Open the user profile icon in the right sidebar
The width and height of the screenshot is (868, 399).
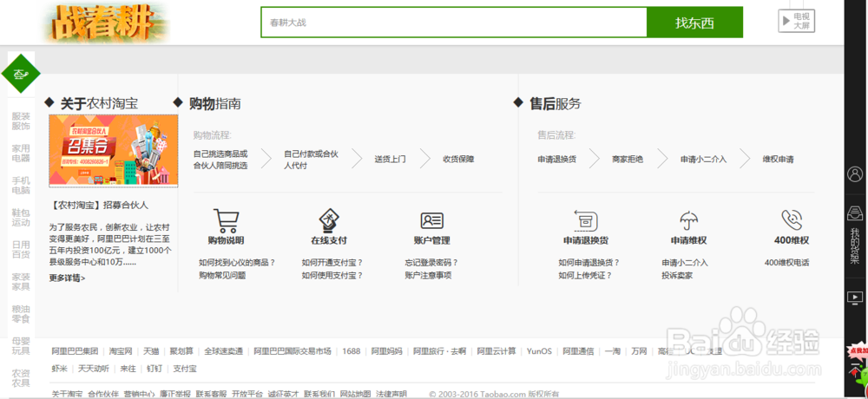855,173
